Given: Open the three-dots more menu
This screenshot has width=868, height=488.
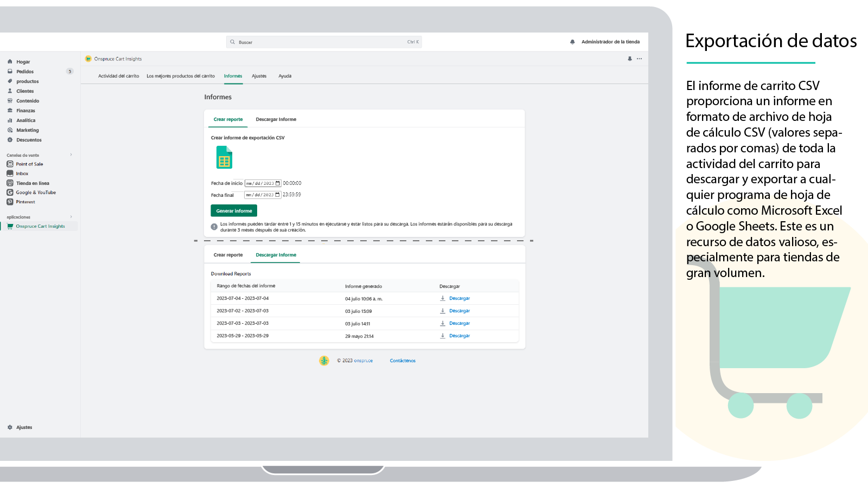Looking at the screenshot, I should point(640,59).
